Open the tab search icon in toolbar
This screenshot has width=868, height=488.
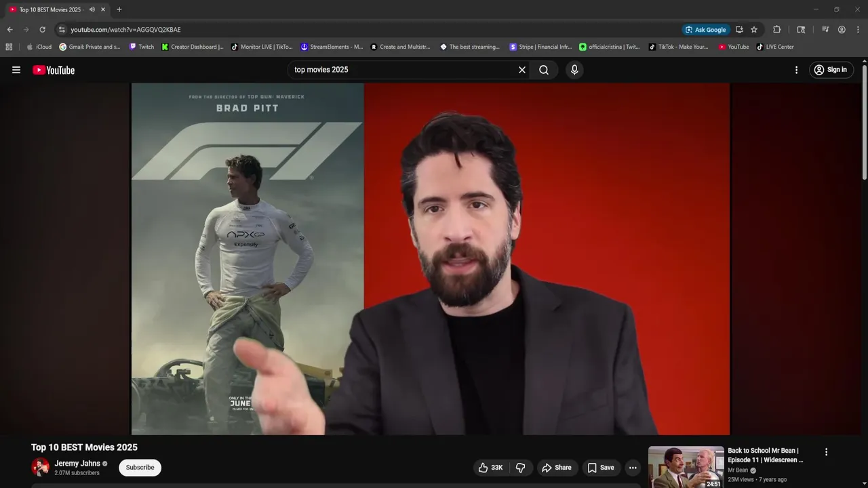click(x=801, y=30)
